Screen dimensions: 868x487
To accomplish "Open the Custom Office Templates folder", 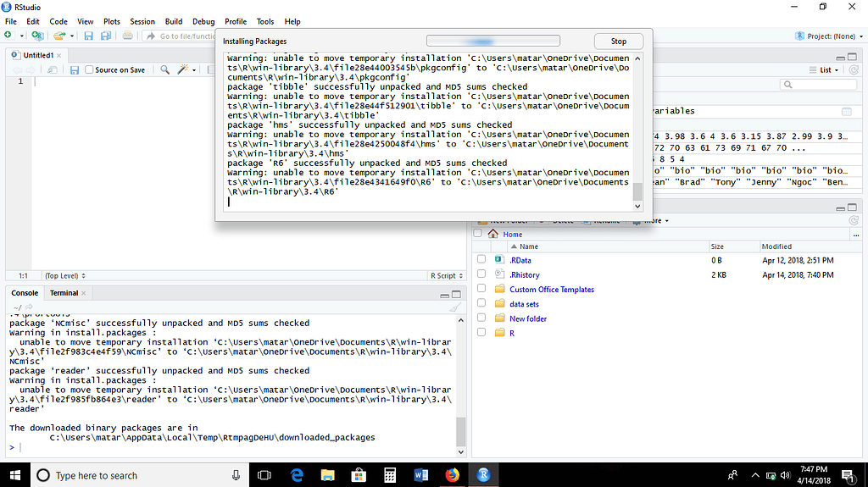I will (x=551, y=290).
